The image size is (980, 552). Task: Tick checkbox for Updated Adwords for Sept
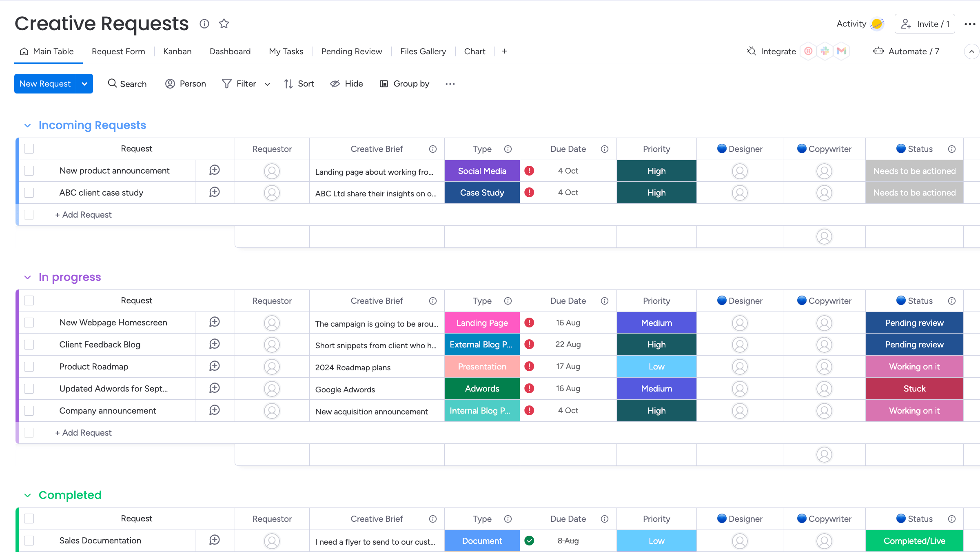pos(29,389)
